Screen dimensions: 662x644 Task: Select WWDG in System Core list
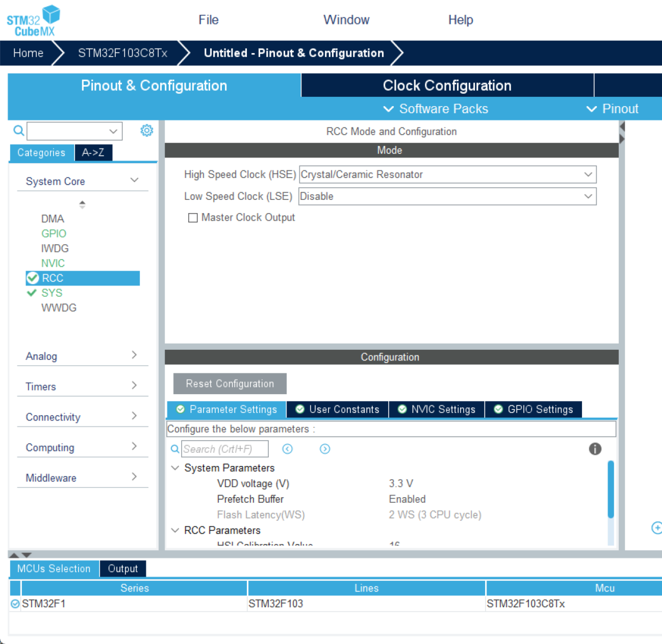tap(59, 307)
